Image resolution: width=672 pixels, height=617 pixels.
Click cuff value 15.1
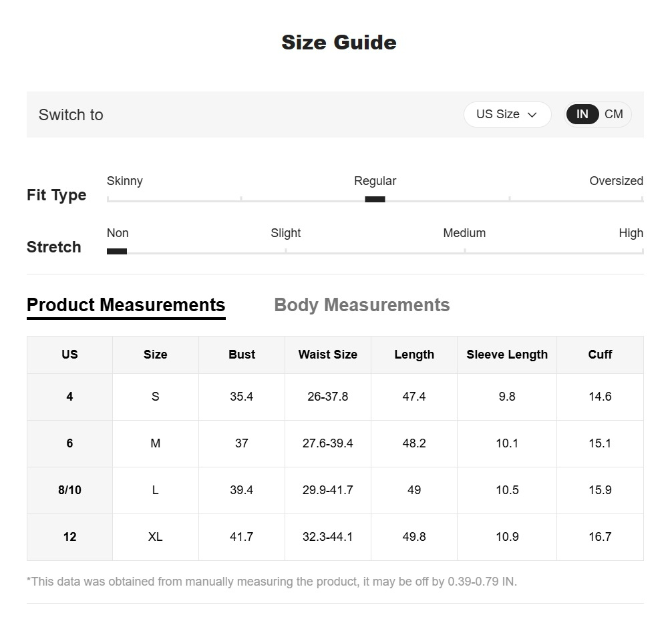click(600, 443)
